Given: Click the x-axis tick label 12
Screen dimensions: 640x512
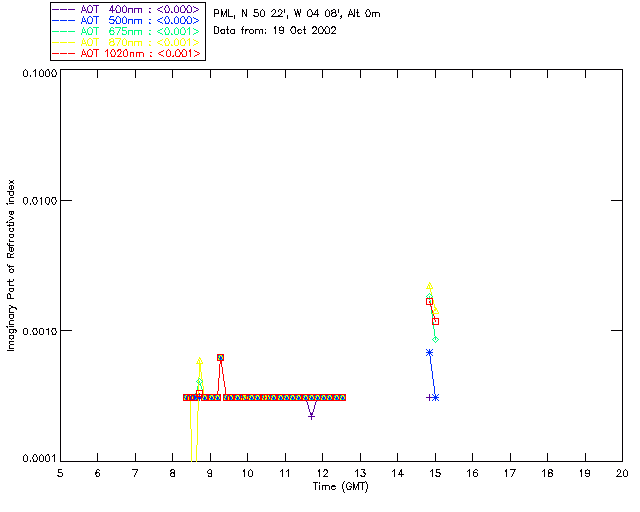Looking at the screenshot, I should click(x=322, y=473).
